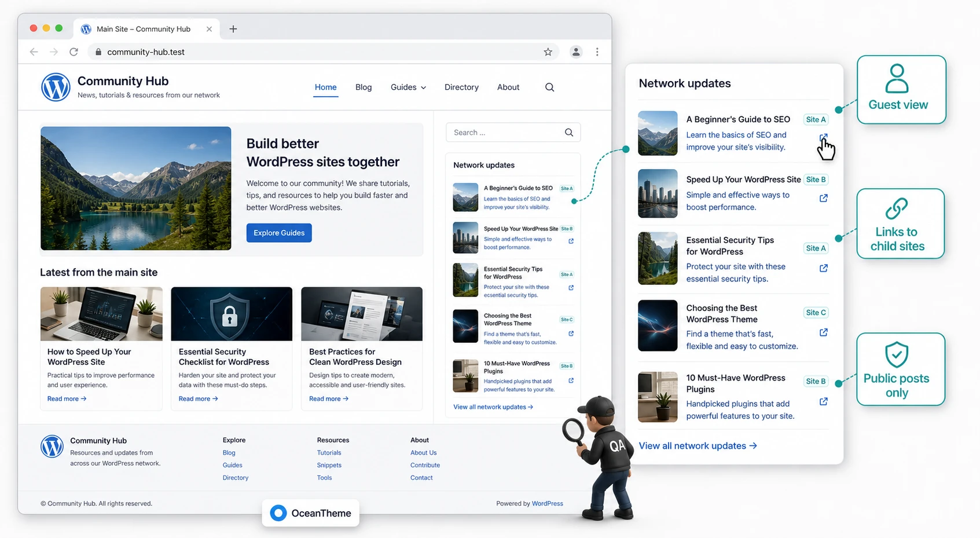980x538 pixels.
Task: Open external link icon for 10 Must-Have Plugins in enlarged panel
Action: [823, 401]
